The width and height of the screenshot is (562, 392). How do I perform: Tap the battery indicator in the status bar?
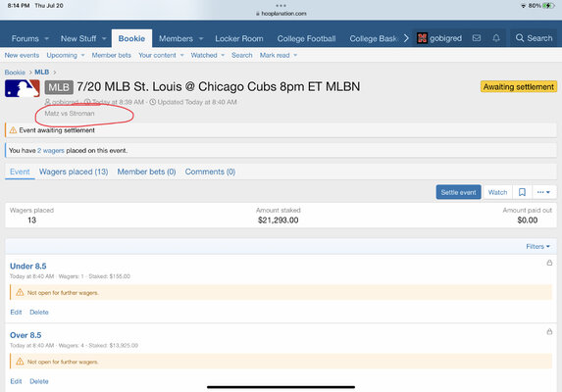pyautogui.click(x=548, y=6)
